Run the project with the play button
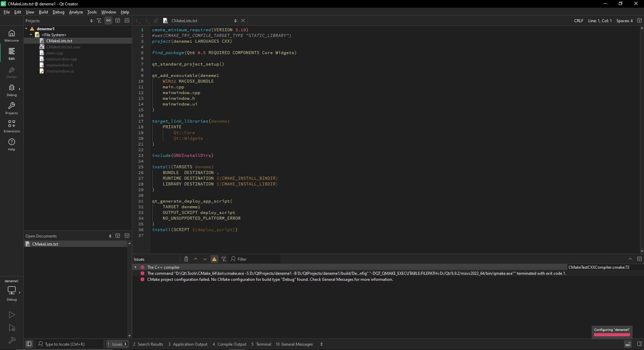644x350 pixels. click(12, 315)
